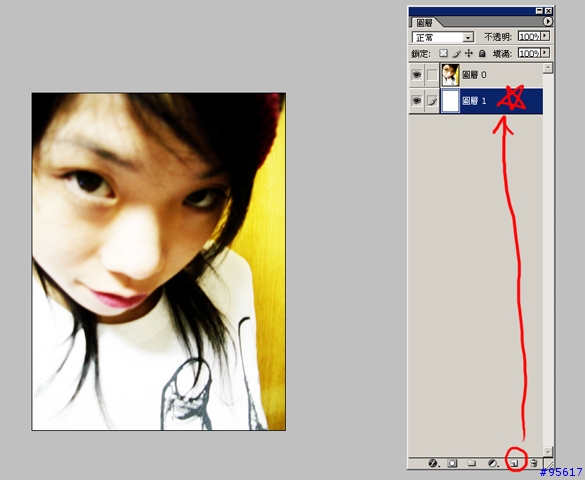
Task: Toggle the link box next to 圖層 0
Action: 432,75
